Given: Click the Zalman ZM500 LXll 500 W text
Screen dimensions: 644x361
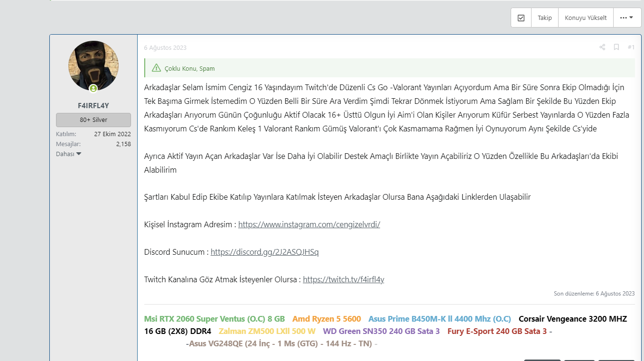Looking at the screenshot, I should 267,331.
